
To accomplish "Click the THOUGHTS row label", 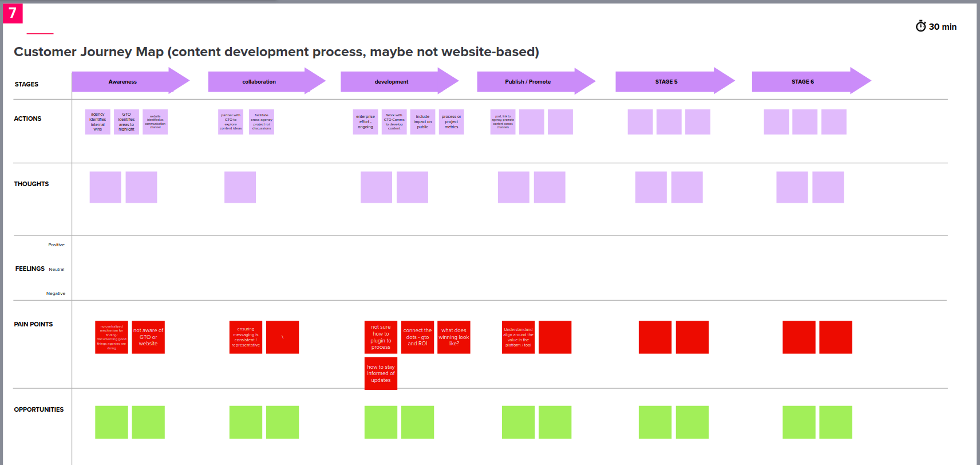I will click(31, 184).
